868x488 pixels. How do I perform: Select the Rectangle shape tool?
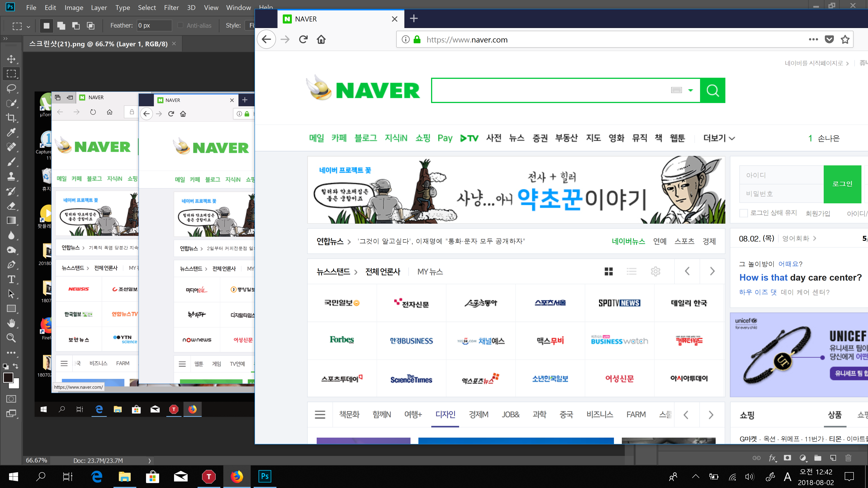(11, 308)
